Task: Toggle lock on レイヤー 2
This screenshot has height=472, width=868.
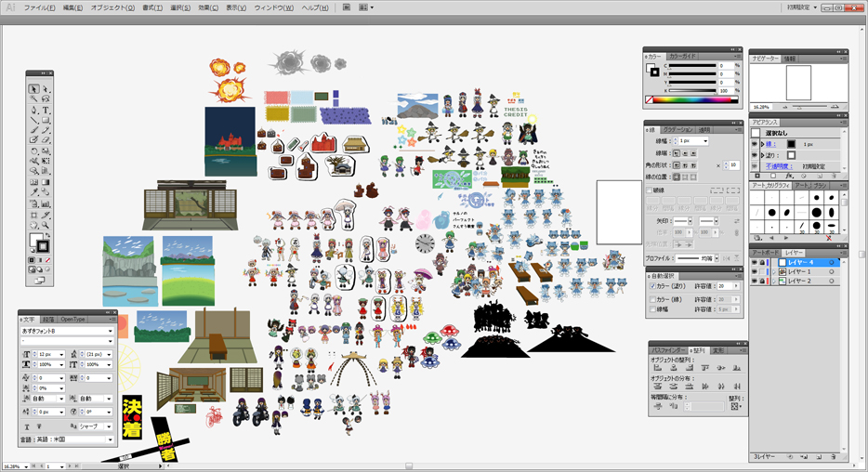Action: click(x=762, y=282)
